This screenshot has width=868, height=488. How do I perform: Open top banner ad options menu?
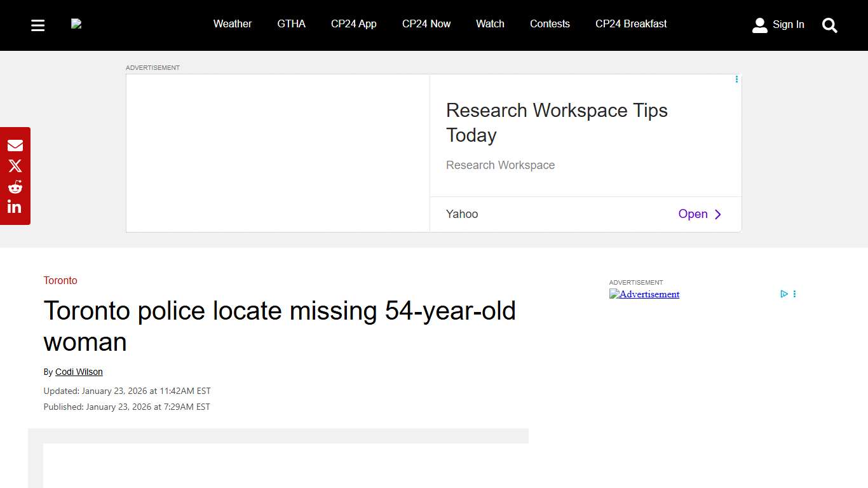point(736,79)
